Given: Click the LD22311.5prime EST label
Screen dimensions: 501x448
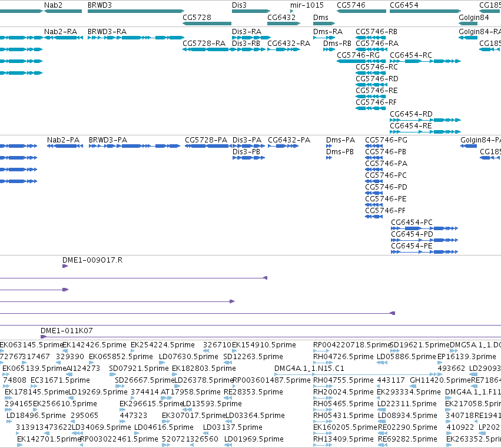Looking at the screenshot, I should [x=407, y=404].
